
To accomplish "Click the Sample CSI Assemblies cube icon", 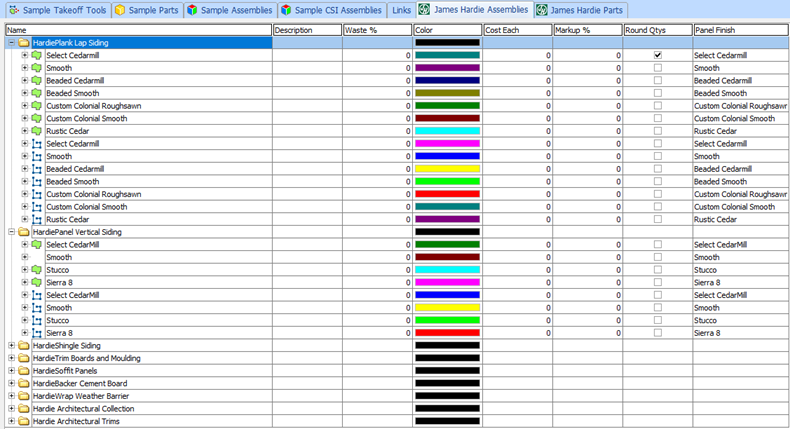I will click(286, 10).
